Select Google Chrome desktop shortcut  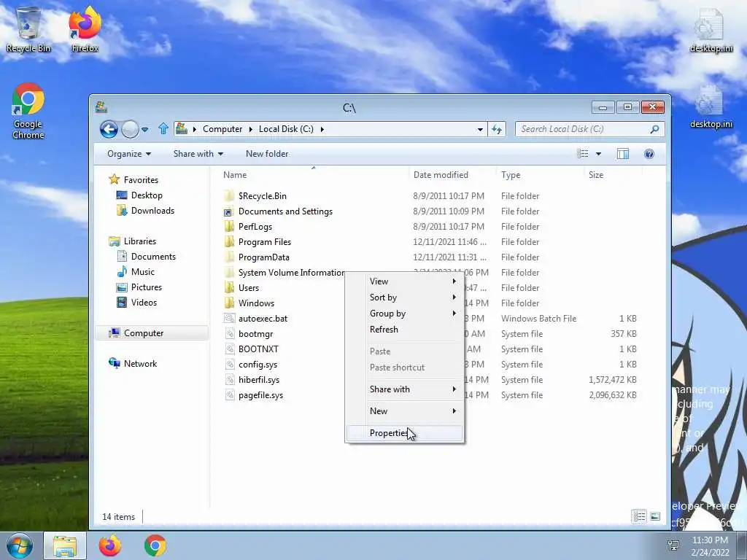coord(28,112)
